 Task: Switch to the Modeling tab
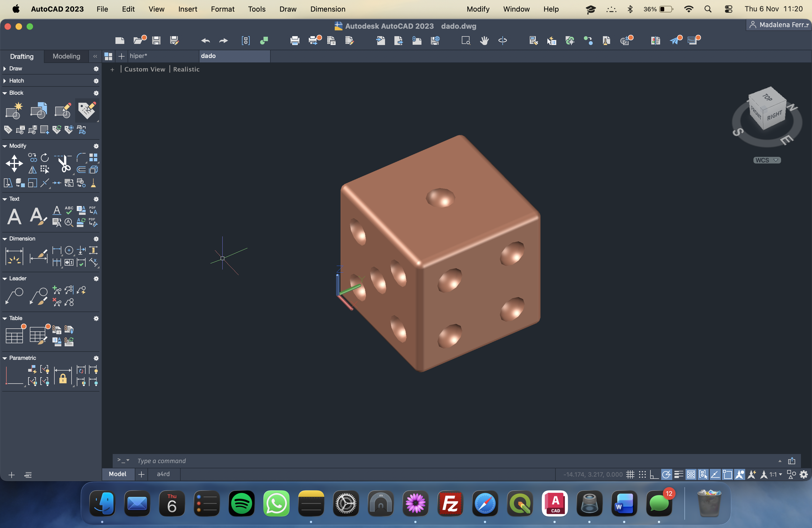tap(66, 56)
